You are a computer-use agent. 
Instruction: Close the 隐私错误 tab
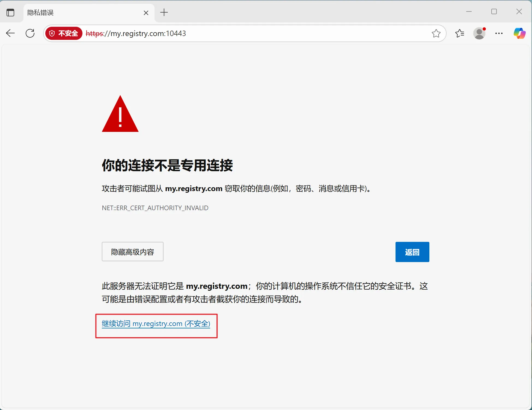point(146,13)
